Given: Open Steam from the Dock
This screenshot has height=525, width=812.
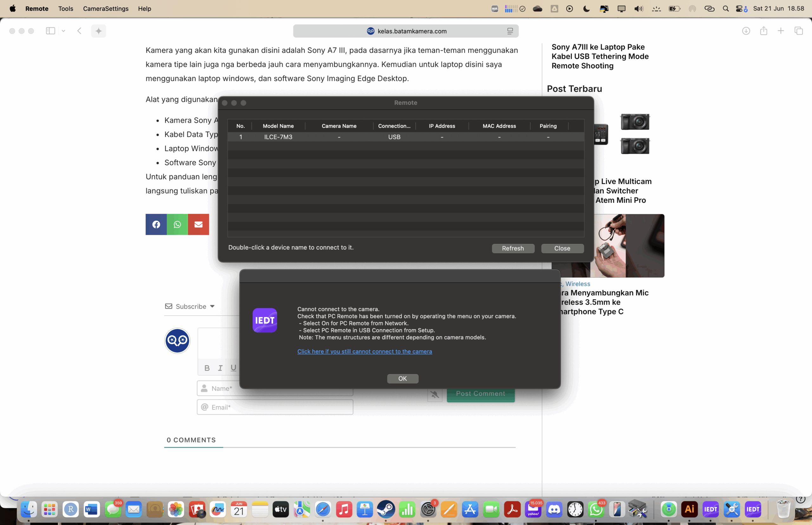Looking at the screenshot, I should (x=386, y=509).
